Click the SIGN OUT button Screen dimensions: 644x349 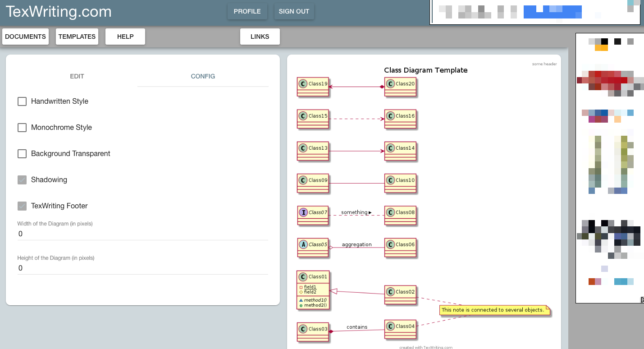(x=294, y=11)
